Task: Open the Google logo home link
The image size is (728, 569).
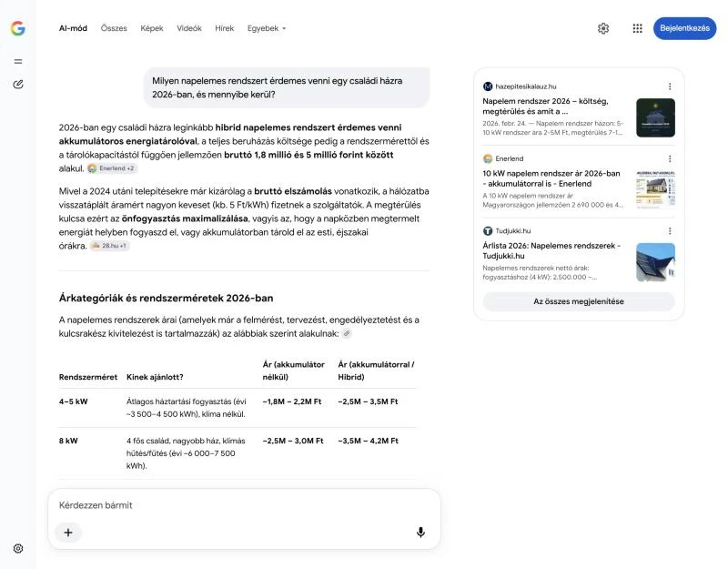Action: point(17,28)
